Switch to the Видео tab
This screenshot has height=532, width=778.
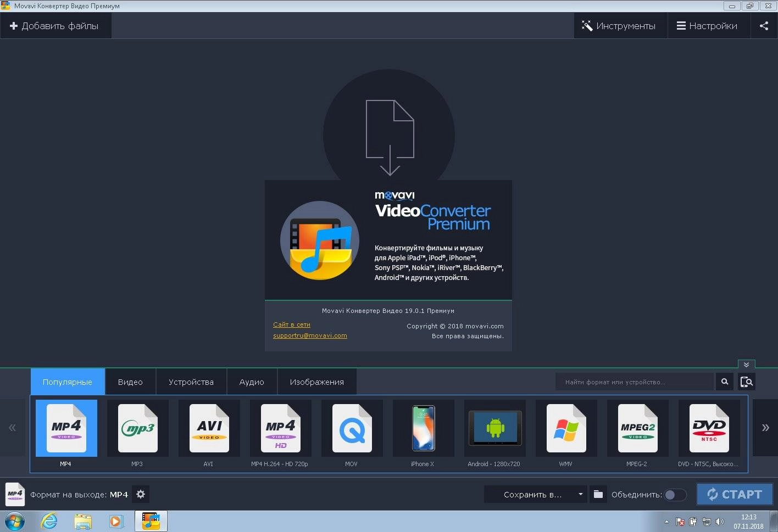point(130,382)
